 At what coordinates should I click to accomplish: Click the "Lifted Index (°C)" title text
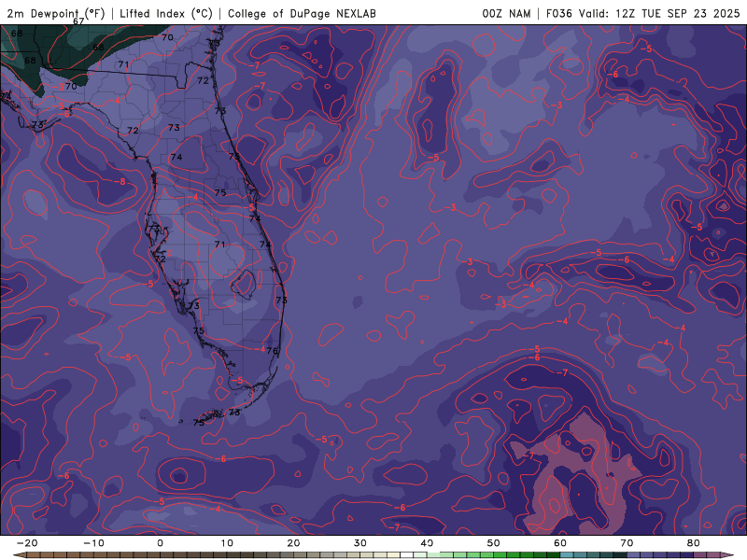click(x=166, y=13)
